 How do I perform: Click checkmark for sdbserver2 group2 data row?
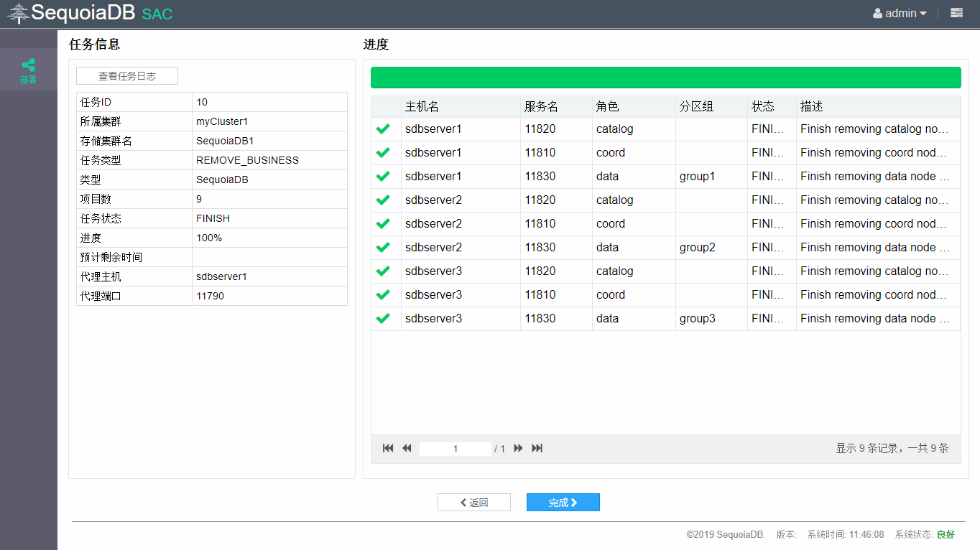pyautogui.click(x=383, y=248)
